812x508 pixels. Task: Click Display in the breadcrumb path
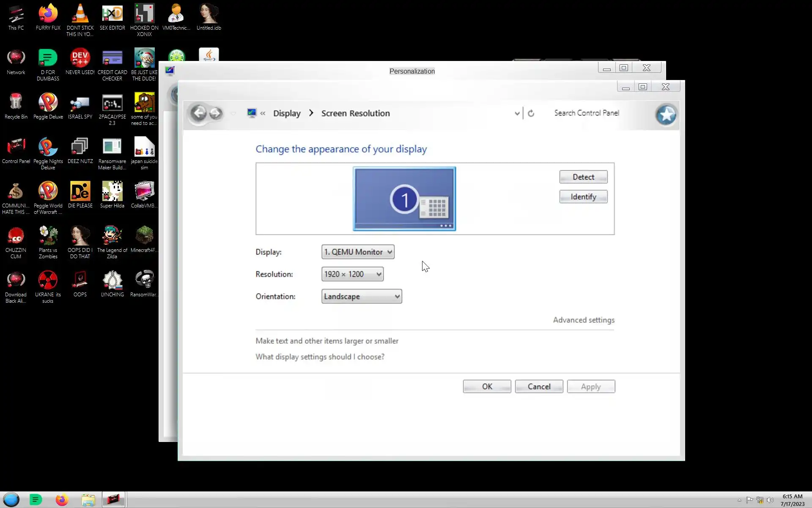pyautogui.click(x=286, y=113)
